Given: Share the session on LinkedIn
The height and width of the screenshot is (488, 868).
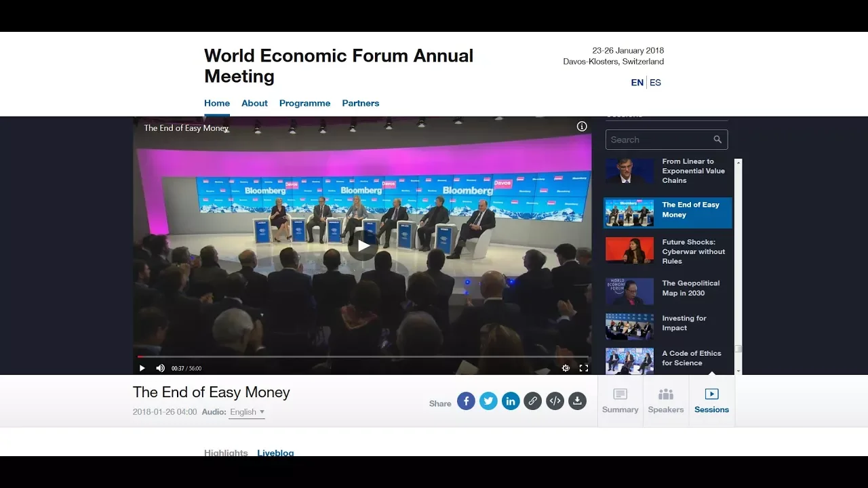Looking at the screenshot, I should pyautogui.click(x=511, y=401).
